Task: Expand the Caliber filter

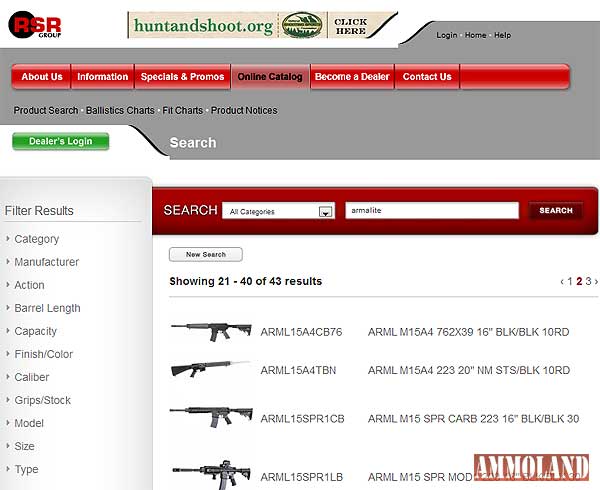Action: pyautogui.click(x=31, y=377)
